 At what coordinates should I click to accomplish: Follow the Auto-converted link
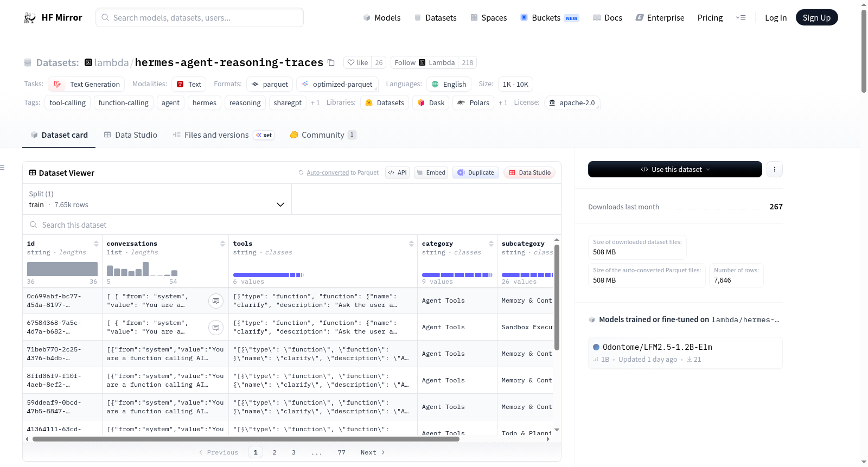click(328, 172)
